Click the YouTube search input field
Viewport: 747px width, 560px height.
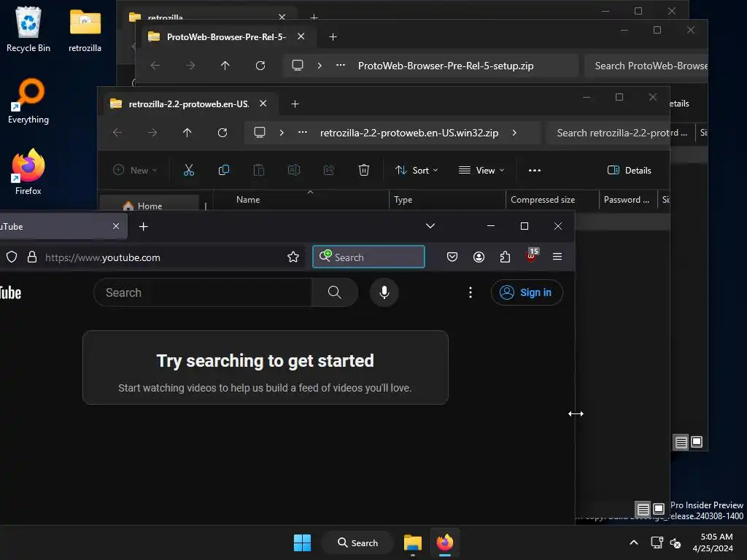click(x=203, y=292)
